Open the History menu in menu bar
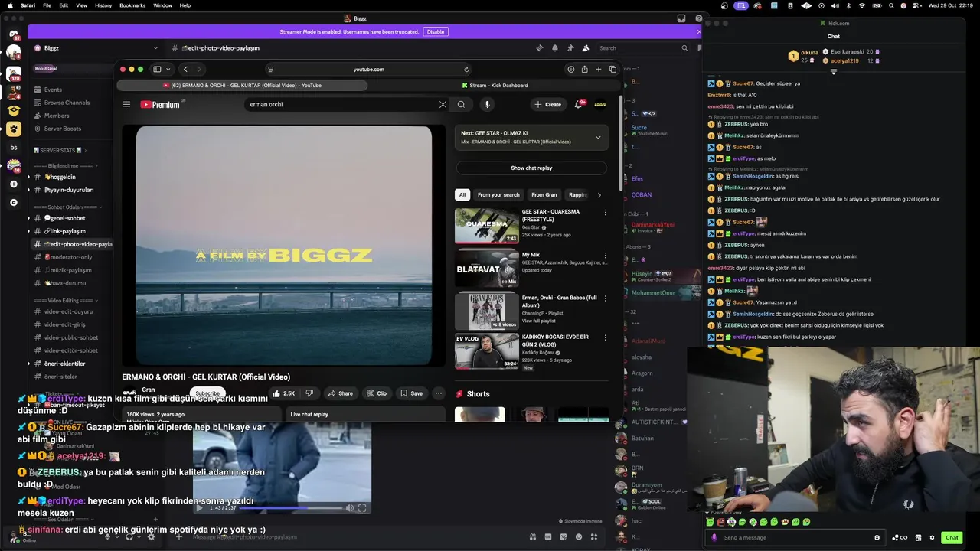980x551 pixels. (x=103, y=5)
